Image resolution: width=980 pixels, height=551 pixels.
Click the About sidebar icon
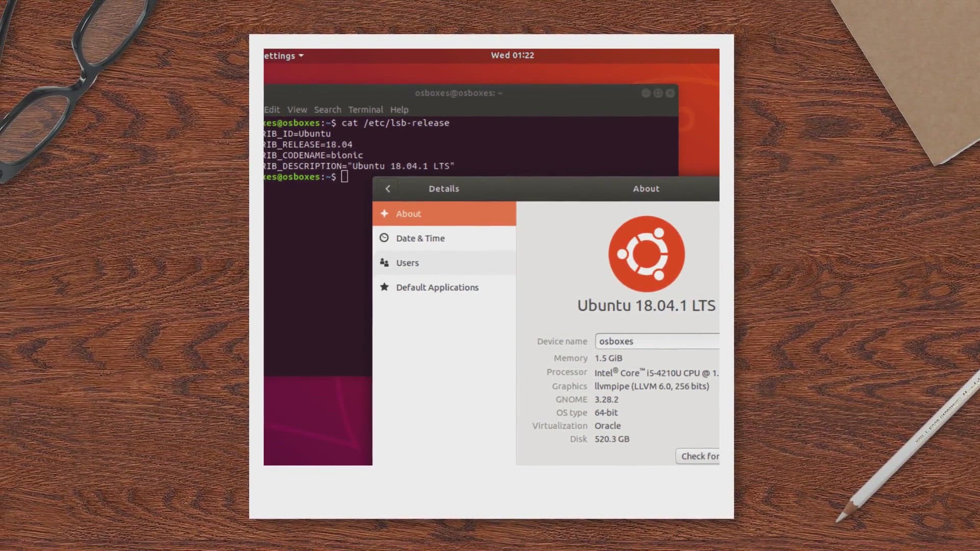(384, 214)
